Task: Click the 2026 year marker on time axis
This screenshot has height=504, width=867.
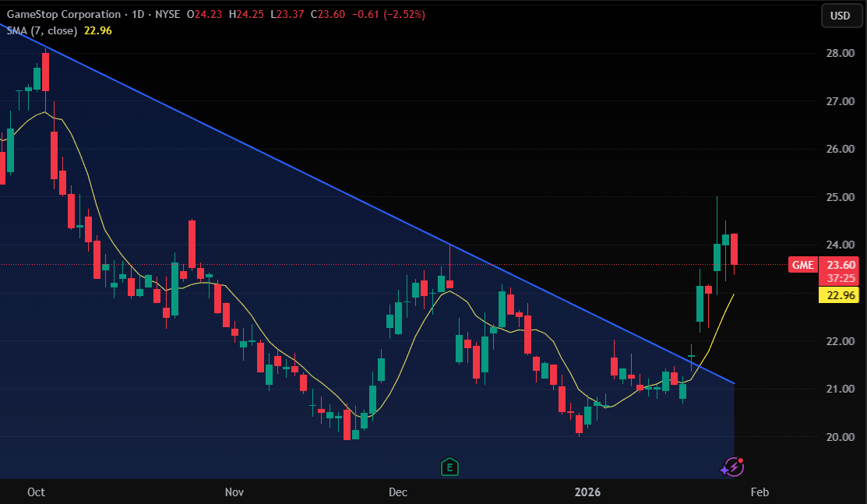Action: (x=587, y=492)
